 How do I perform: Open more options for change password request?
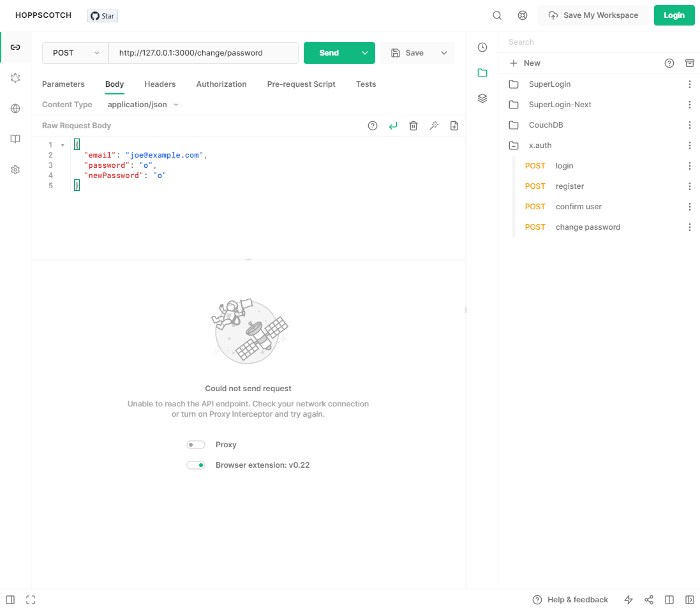pyautogui.click(x=690, y=227)
